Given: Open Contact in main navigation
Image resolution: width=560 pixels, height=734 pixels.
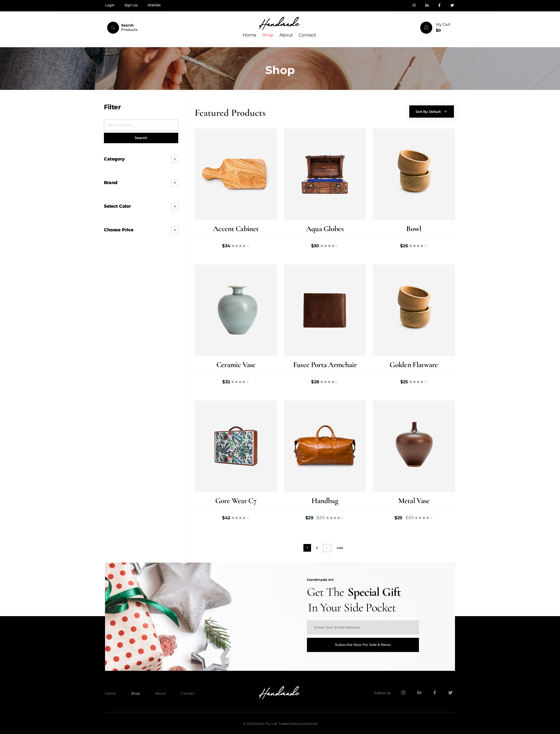Looking at the screenshot, I should [307, 35].
